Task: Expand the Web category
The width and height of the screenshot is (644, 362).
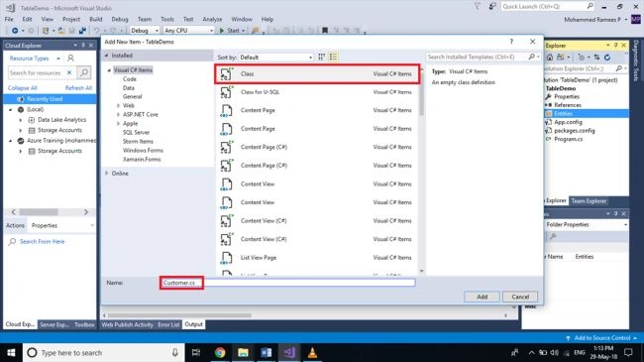Action: pos(118,106)
